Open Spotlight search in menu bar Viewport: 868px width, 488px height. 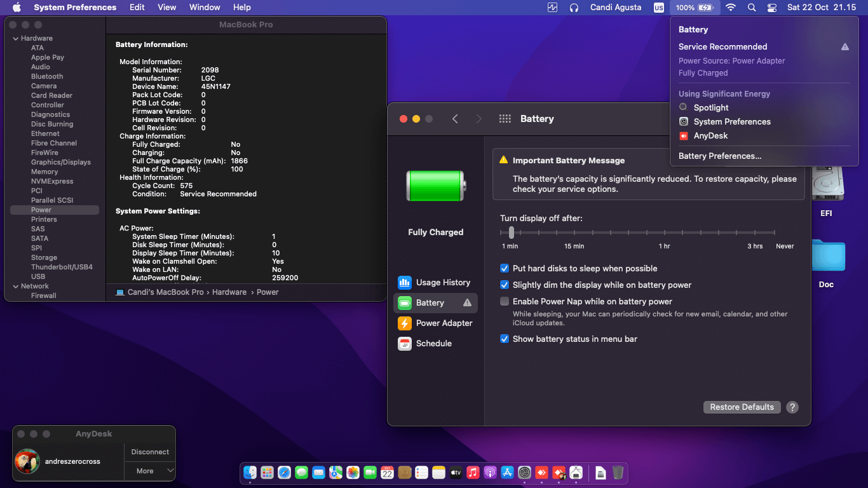[752, 8]
